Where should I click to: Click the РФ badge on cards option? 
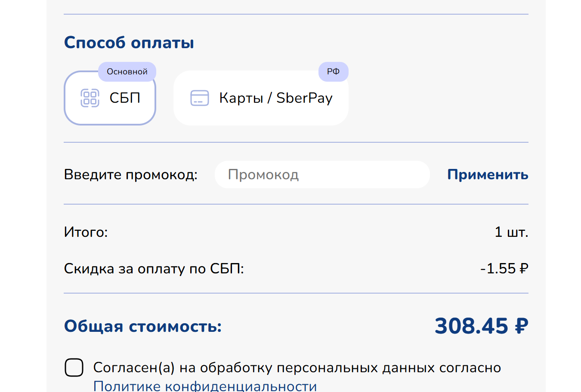coord(333,72)
